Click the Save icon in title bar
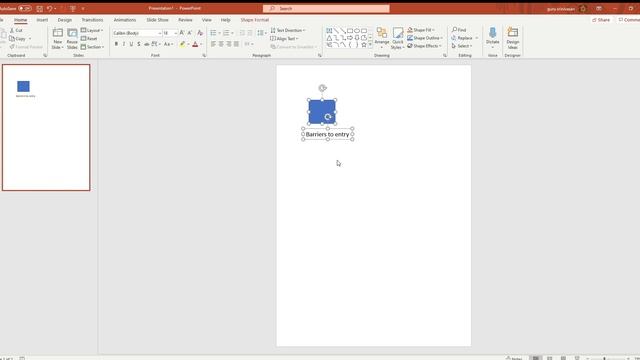The width and height of the screenshot is (640, 360). [40, 9]
